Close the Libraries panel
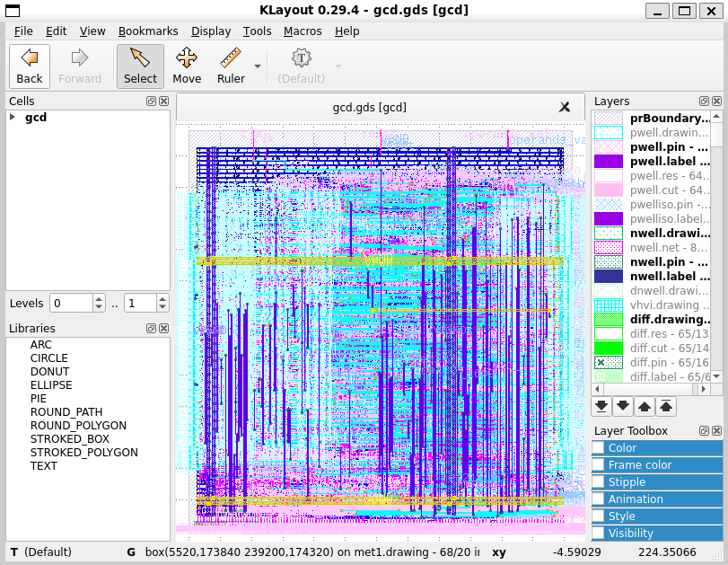Image resolution: width=728 pixels, height=565 pixels. (164, 328)
